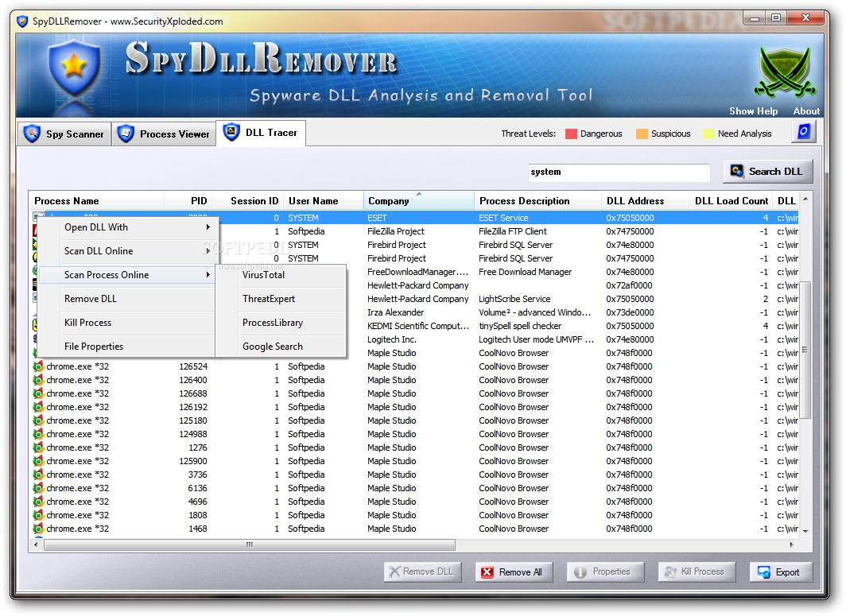
Task: Sort by DLL Load Count column header
Action: pyautogui.click(x=731, y=201)
